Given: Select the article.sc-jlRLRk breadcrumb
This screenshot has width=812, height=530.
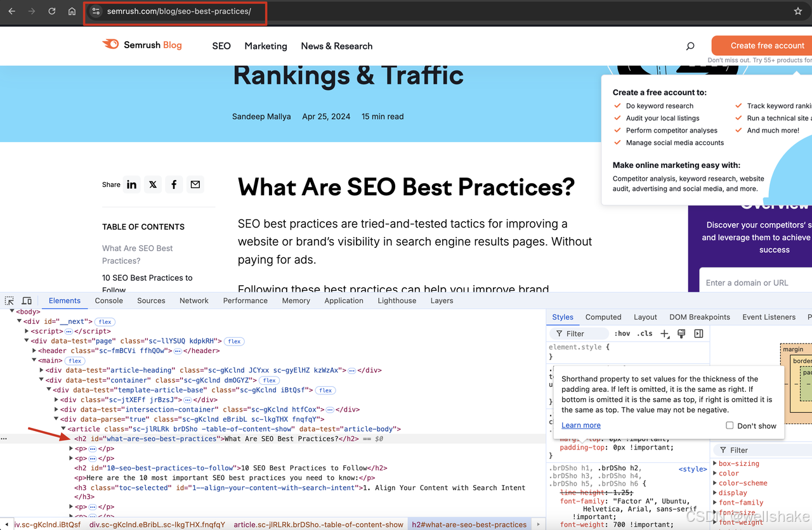Looking at the screenshot, I should [318, 524].
